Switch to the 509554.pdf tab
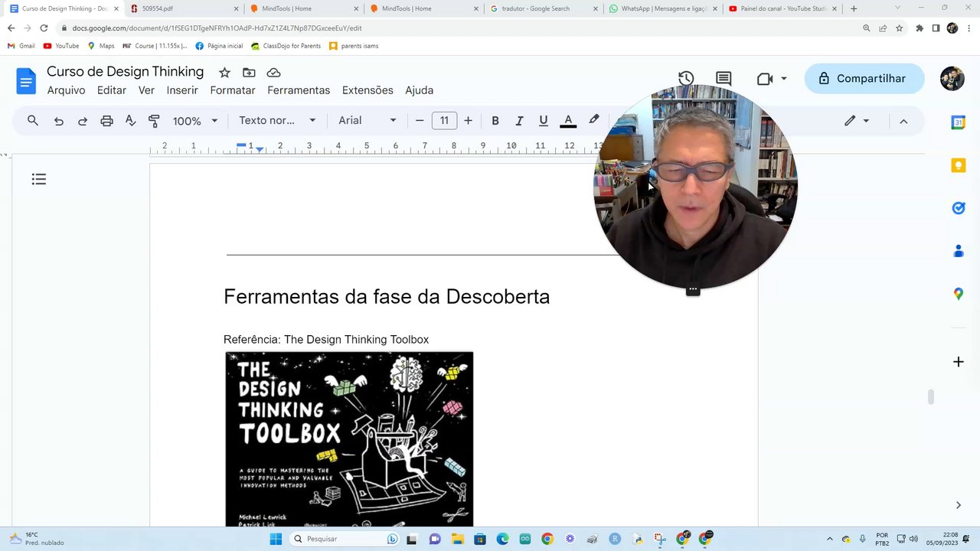 tap(182, 8)
